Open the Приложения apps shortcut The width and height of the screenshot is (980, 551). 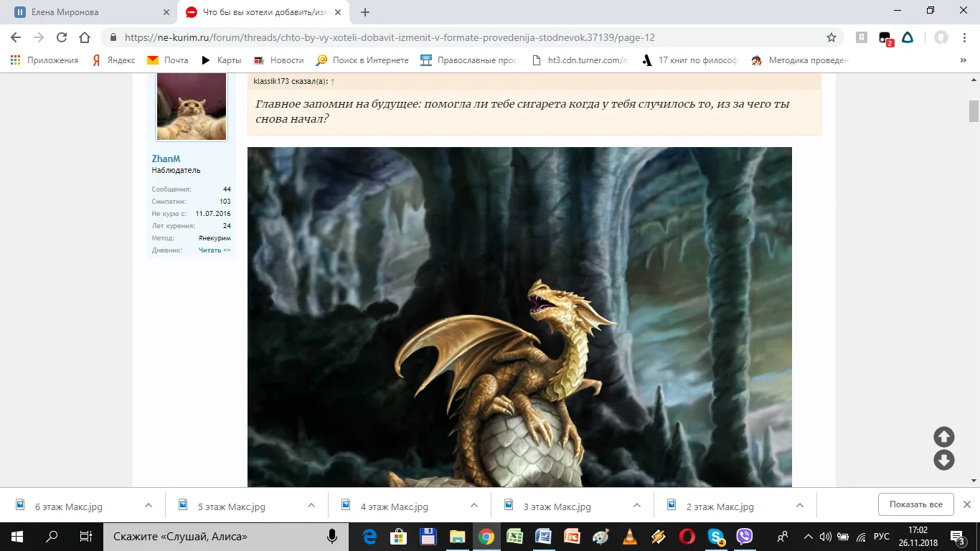point(44,60)
